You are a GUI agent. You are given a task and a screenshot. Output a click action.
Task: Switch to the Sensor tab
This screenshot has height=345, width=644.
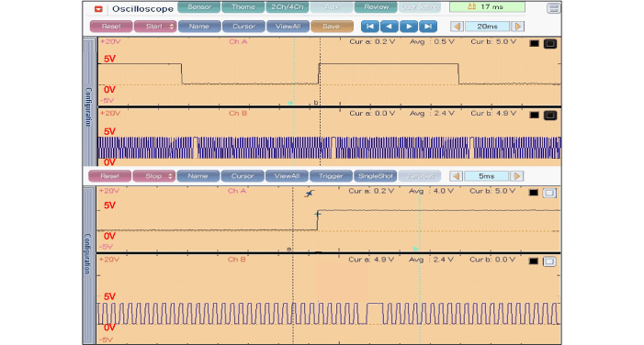click(x=199, y=7)
